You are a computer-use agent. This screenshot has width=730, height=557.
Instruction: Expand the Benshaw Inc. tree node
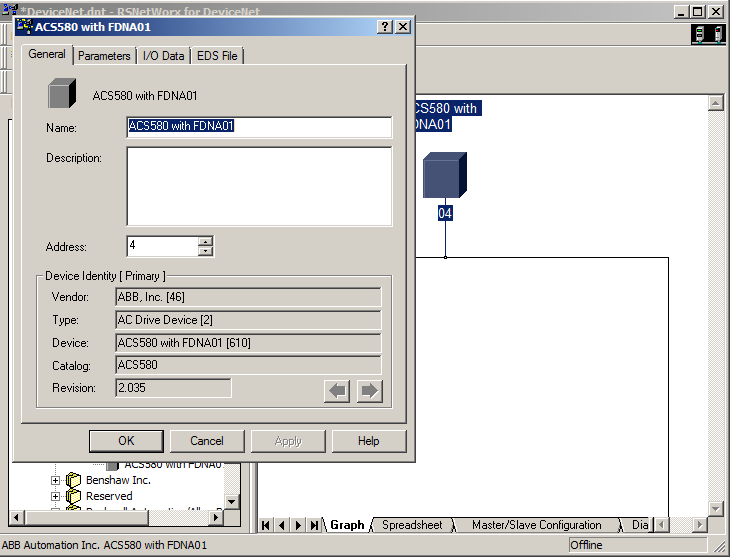56,481
